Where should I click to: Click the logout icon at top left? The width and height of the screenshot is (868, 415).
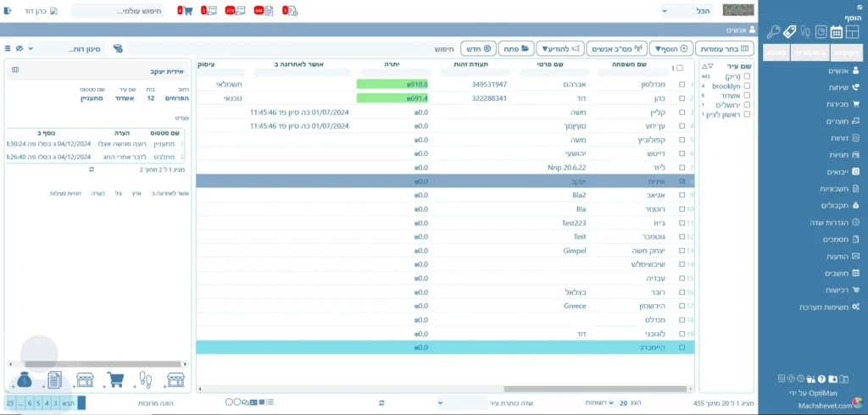pos(8,11)
